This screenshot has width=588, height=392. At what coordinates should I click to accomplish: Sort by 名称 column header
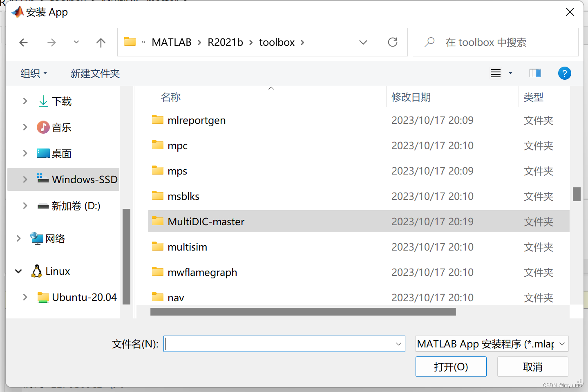[x=171, y=97]
